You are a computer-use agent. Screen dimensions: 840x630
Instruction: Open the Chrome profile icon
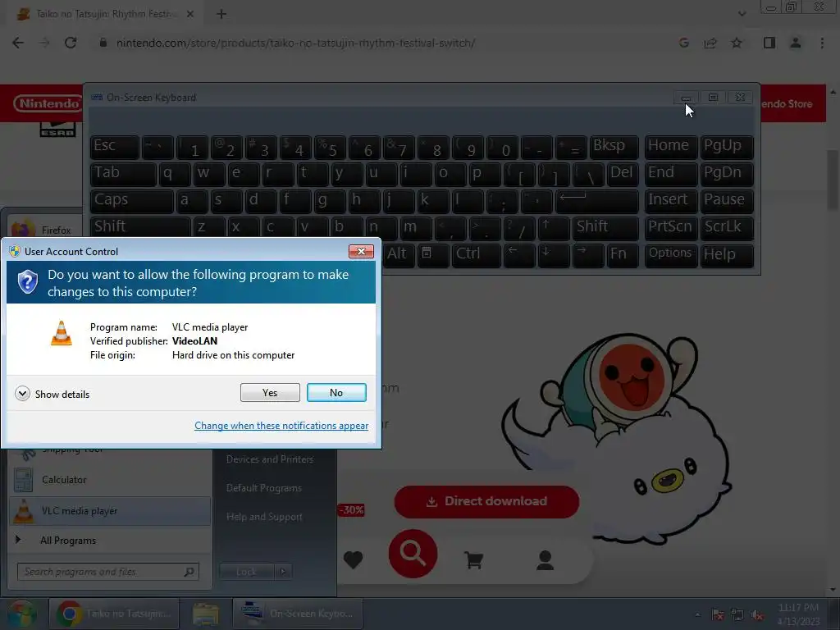796,43
